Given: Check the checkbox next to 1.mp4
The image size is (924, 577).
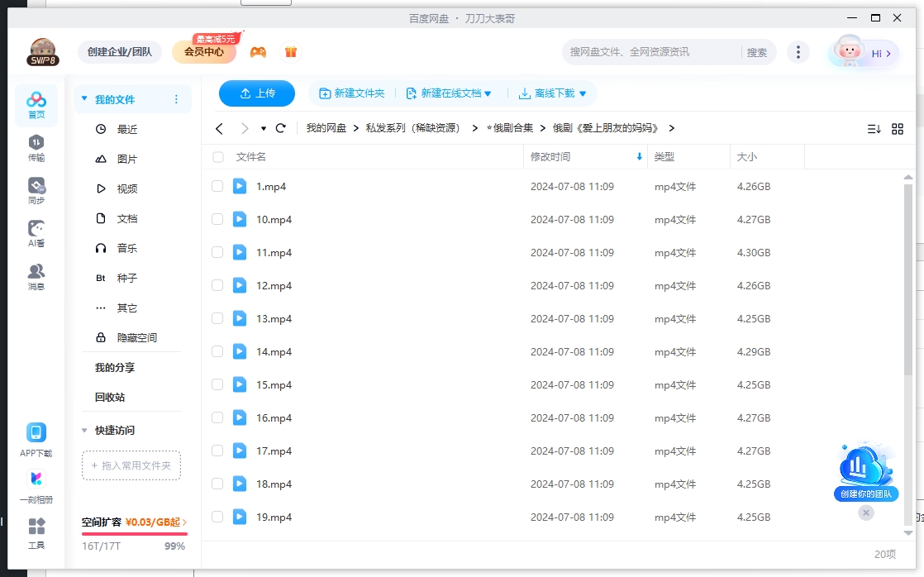Looking at the screenshot, I should [x=217, y=186].
